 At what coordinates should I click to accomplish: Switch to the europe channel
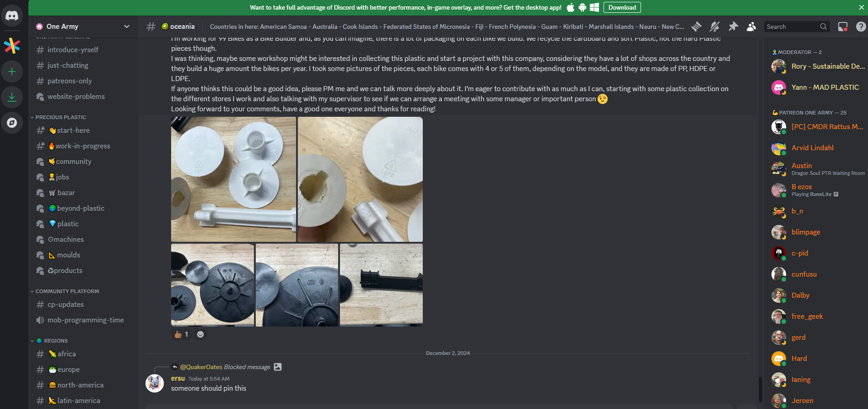click(x=68, y=370)
